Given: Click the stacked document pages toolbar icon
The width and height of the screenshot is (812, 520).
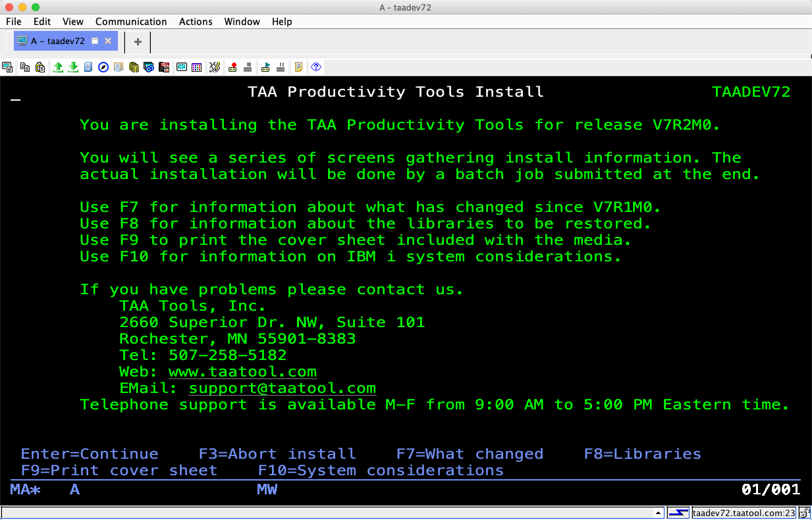Looking at the screenshot, I should [119, 67].
